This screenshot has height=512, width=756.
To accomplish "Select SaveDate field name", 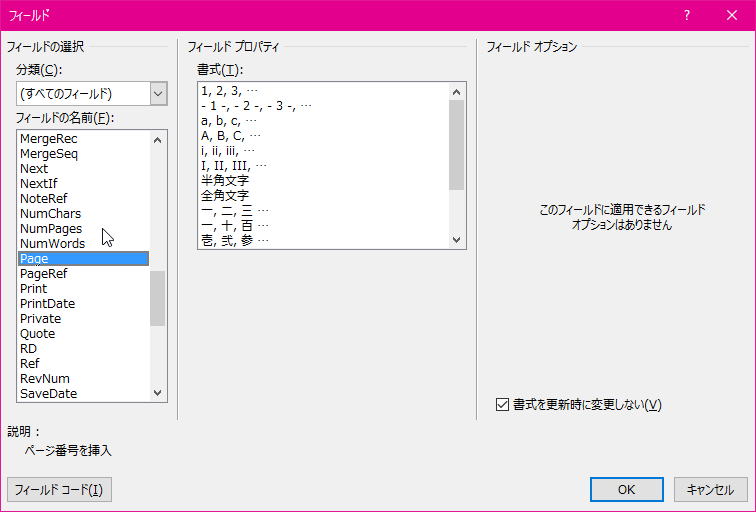I will click(83, 393).
